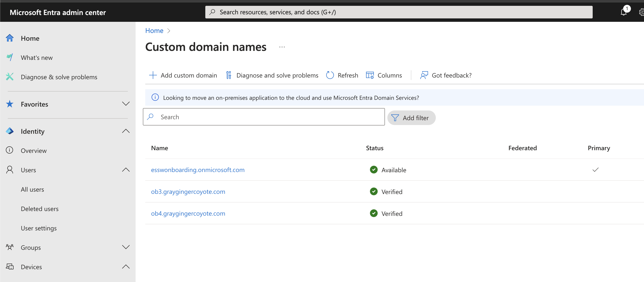Viewport: 644px width, 282px height.
Task: Click the Domain Services info banner text
Action: 291,98
